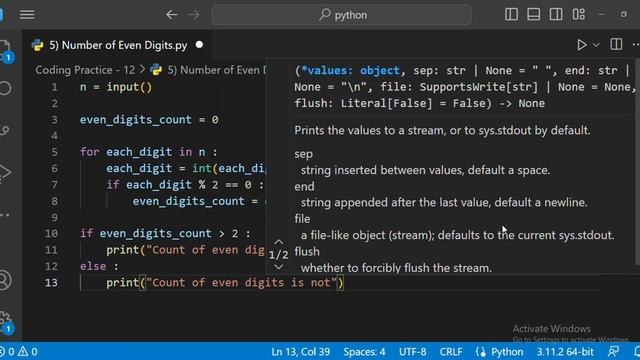
Task: Toggle the primary side bar layout icon
Action: pyautogui.click(x=511, y=15)
